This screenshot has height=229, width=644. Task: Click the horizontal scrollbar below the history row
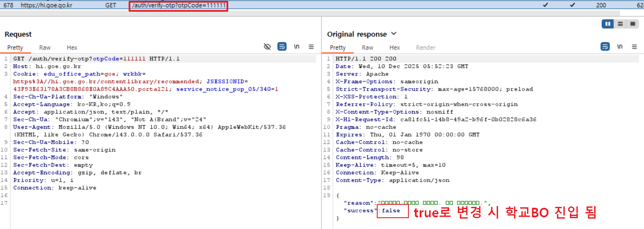(x=173, y=13)
